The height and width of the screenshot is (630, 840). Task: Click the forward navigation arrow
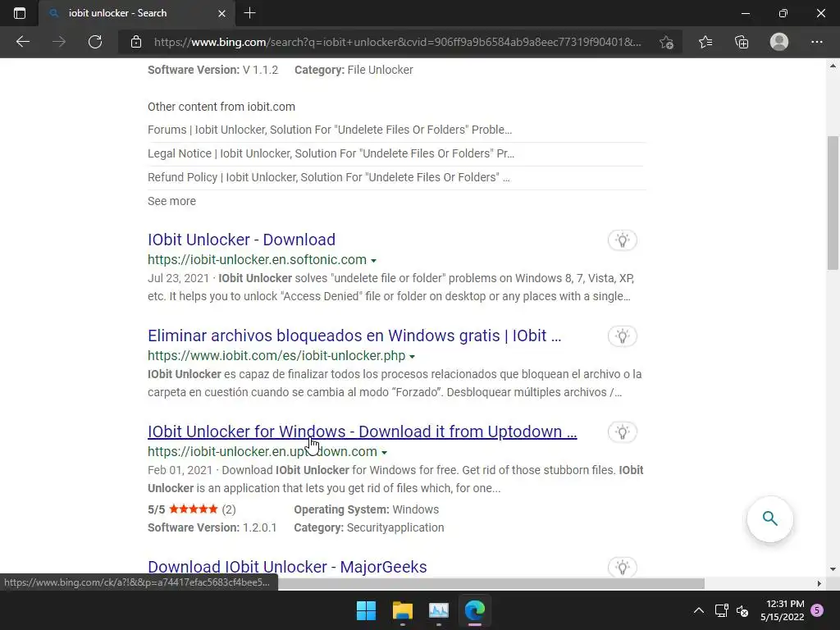pos(59,42)
